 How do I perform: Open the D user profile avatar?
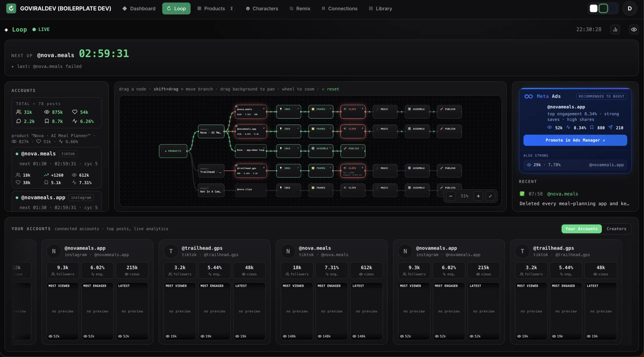click(x=630, y=9)
